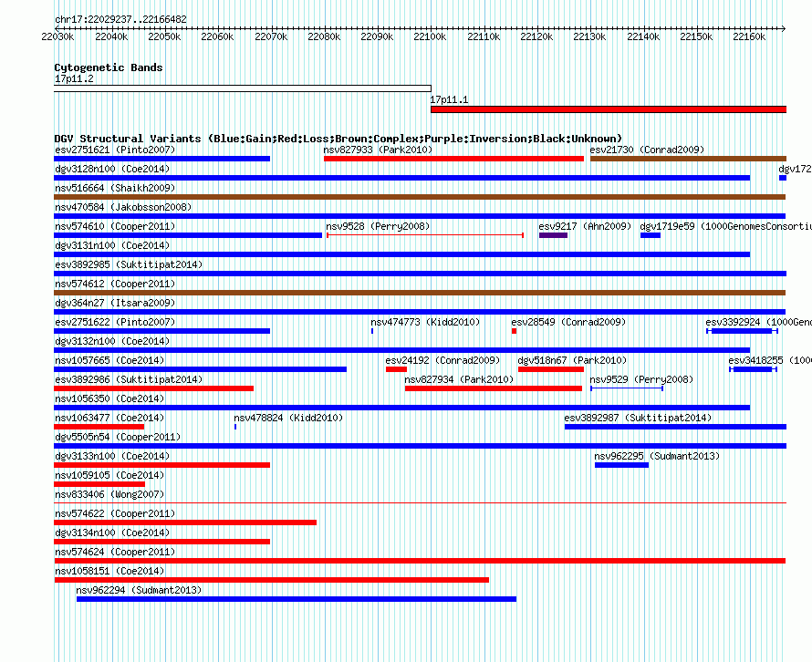812x662 pixels.
Task: Open variant esv2751621 (Pinto2007) label
Action: [x=115, y=150]
